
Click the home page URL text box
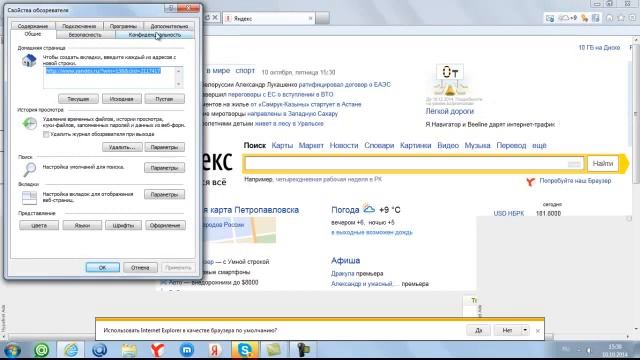[x=113, y=77]
